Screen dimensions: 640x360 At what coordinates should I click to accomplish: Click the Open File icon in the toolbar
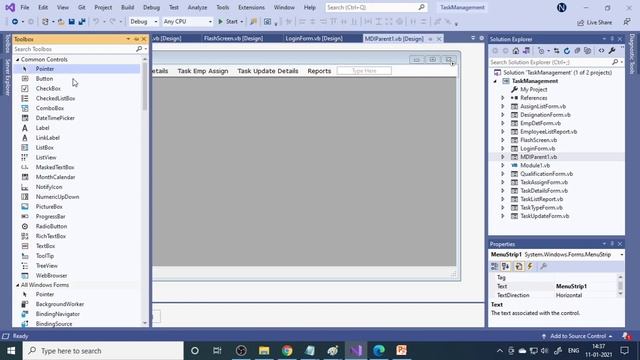(61, 22)
